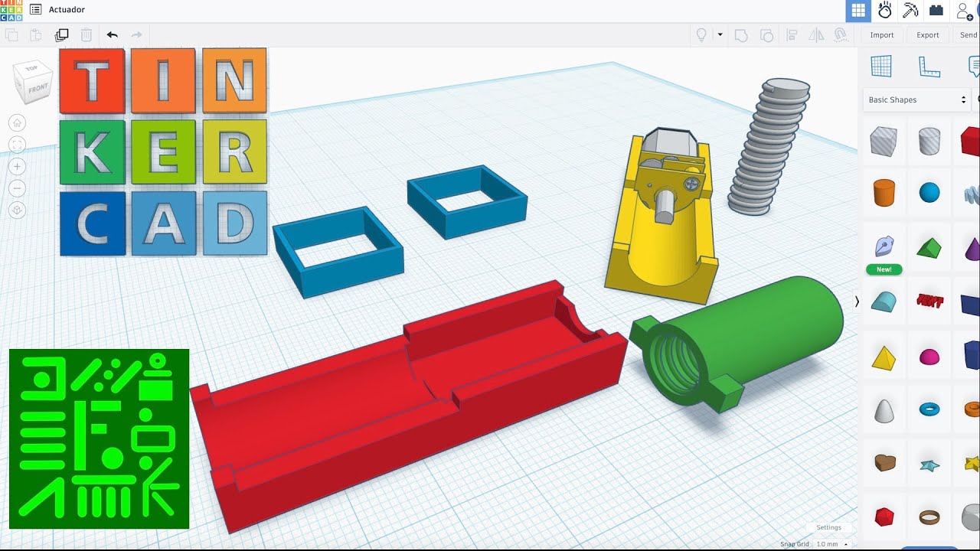Pick the Scribble pen shape
The height and width of the screenshot is (551, 980).
point(884,246)
